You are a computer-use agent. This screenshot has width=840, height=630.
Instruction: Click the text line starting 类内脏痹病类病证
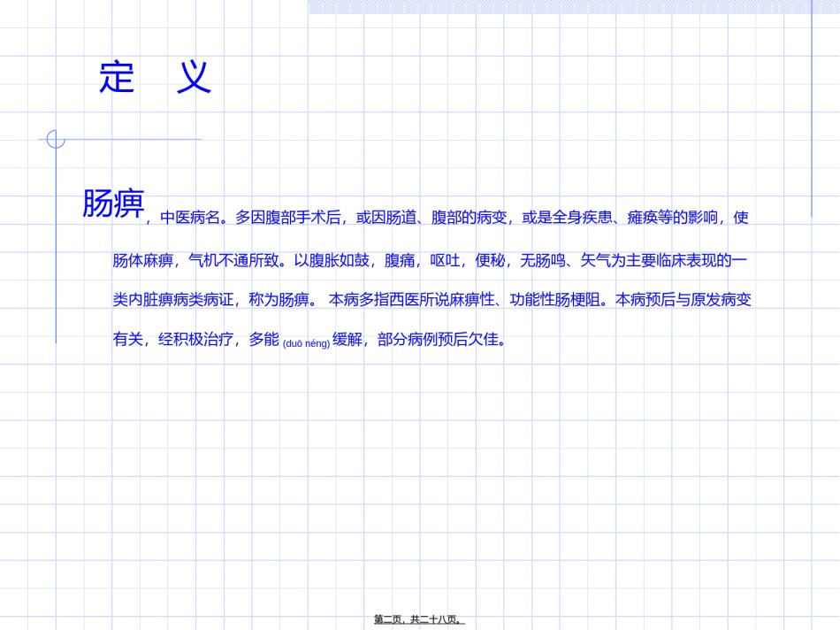point(431,299)
